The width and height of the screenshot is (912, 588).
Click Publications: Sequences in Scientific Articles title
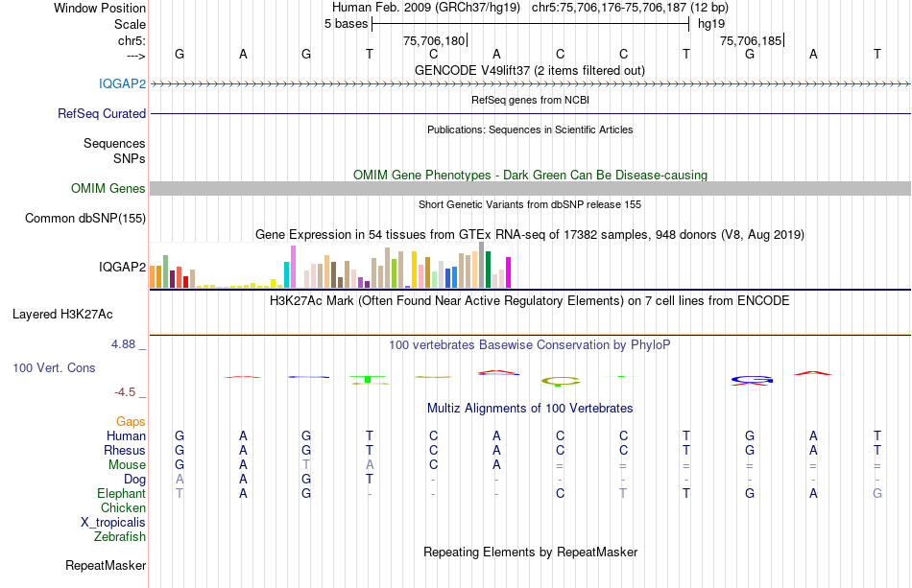click(x=530, y=129)
